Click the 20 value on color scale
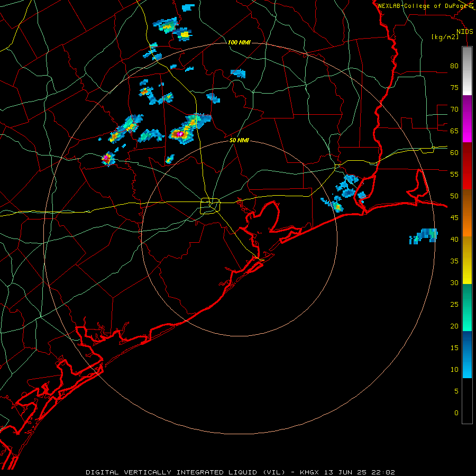 pos(454,326)
